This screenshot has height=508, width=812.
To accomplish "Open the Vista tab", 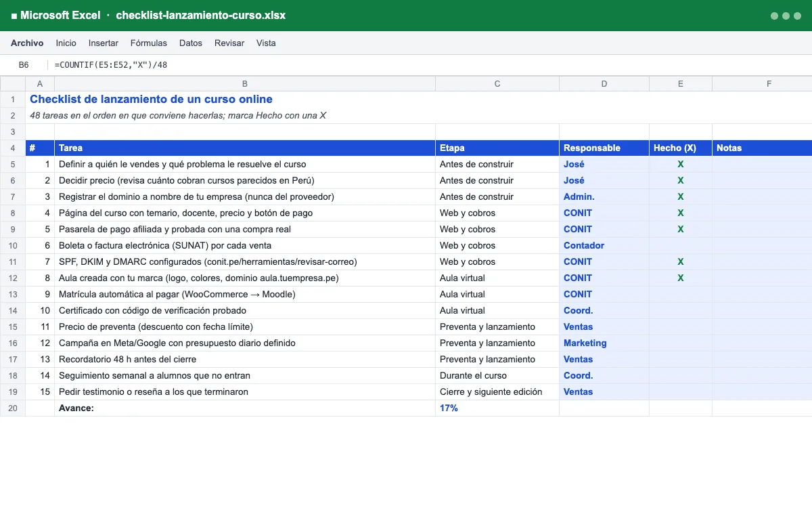I will point(266,43).
